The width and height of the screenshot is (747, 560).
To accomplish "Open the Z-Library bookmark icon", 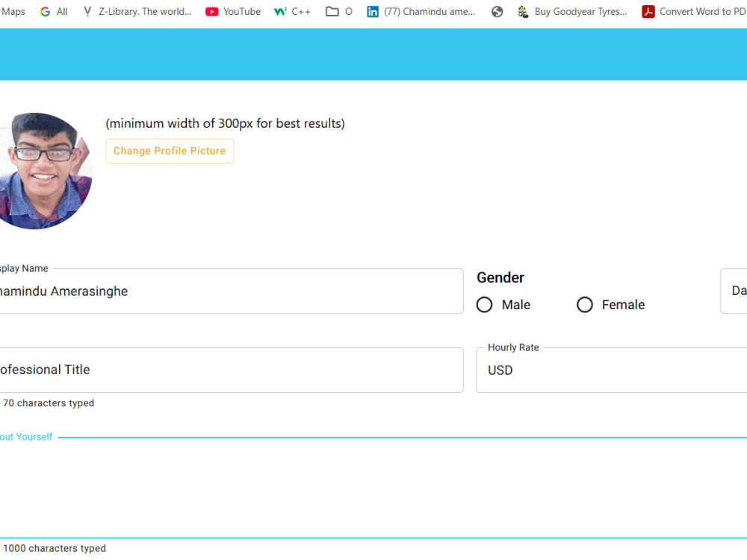I will click(x=87, y=11).
